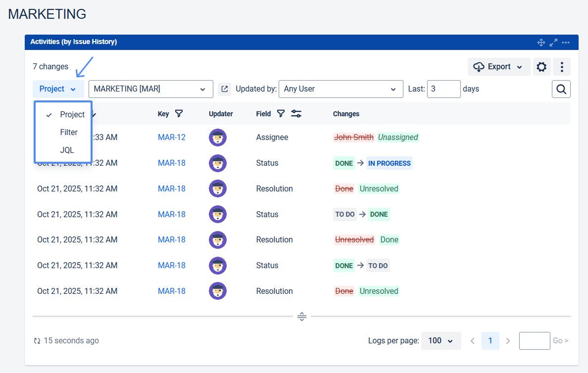Viewport: 588px width, 373px height.
Task: Change the Logs per page 100 dropdown
Action: 441,341
